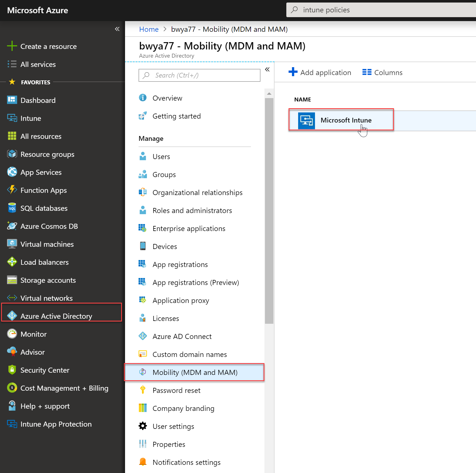Click the Columns button
Image resolution: width=476 pixels, height=473 pixels.
[382, 72]
